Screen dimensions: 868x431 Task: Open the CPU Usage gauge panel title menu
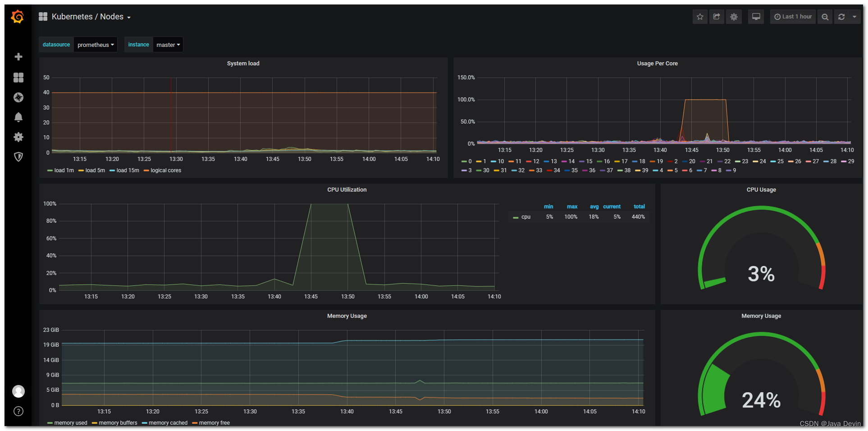point(762,190)
